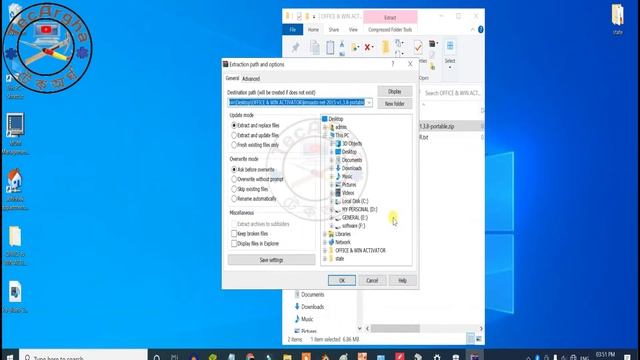Viewport: 640px width, 360px height.
Task: Expand Local Disk (C:) node
Action: pyautogui.click(x=332, y=201)
